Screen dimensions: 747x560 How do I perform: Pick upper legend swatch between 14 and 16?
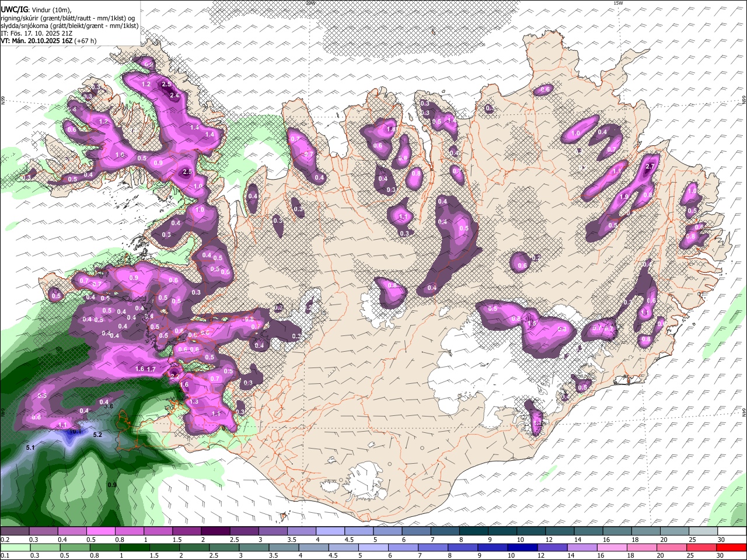pos(589,531)
